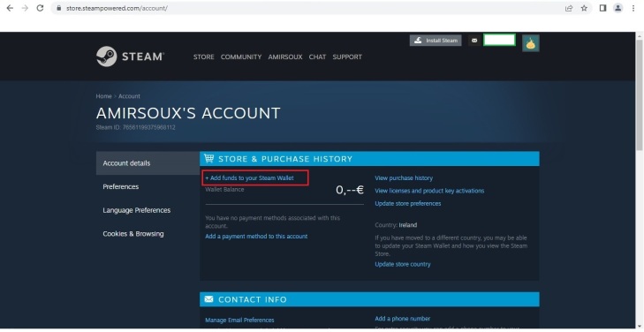The width and height of the screenshot is (644, 332).
Task: Open View purchase history link
Action: coord(404,178)
